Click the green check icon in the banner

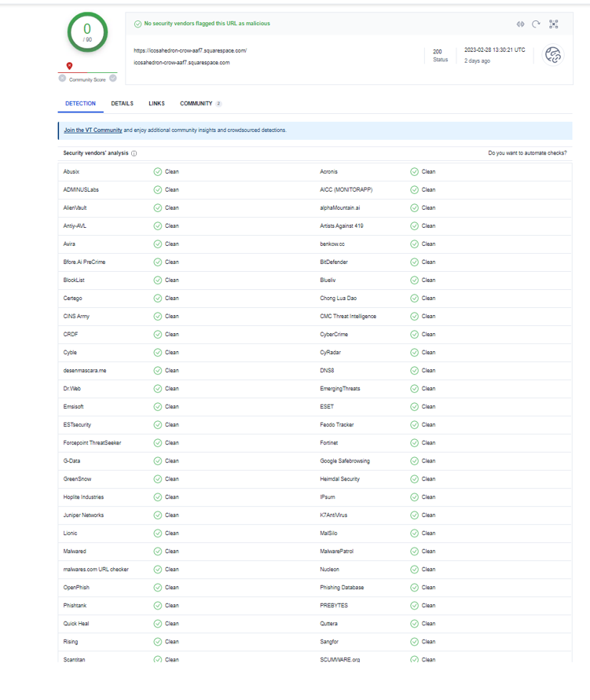tap(138, 24)
